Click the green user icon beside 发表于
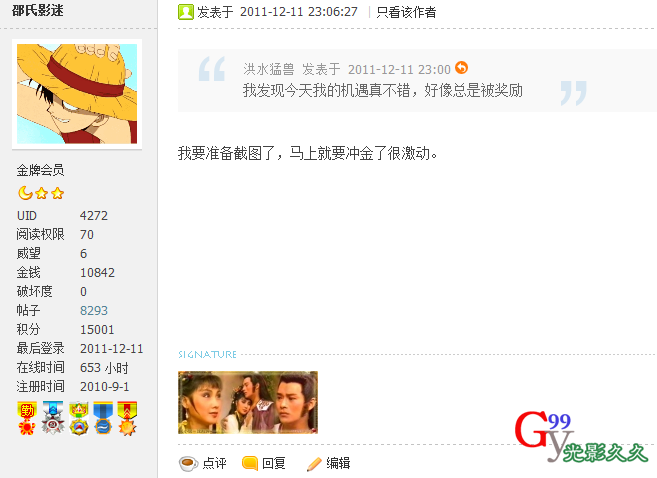Screen dimensions: 657x478 click(x=186, y=12)
